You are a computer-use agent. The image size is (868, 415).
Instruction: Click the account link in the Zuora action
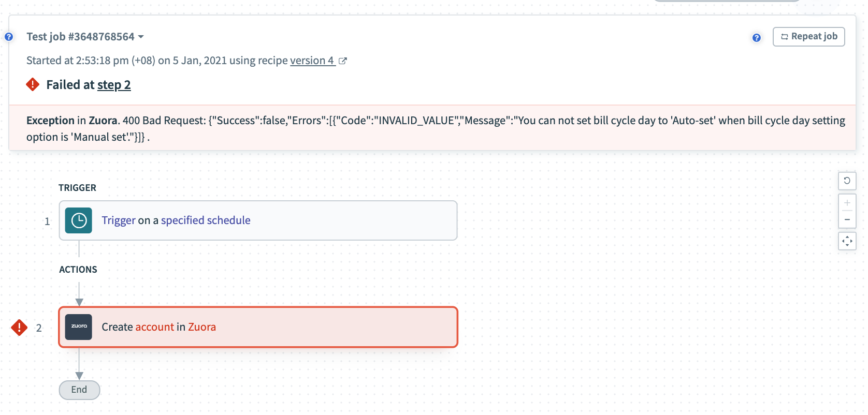point(154,327)
